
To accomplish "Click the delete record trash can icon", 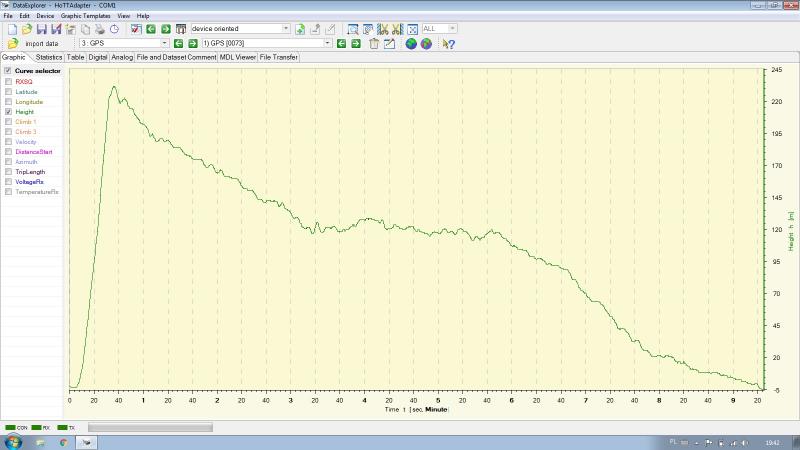I will pos(374,44).
